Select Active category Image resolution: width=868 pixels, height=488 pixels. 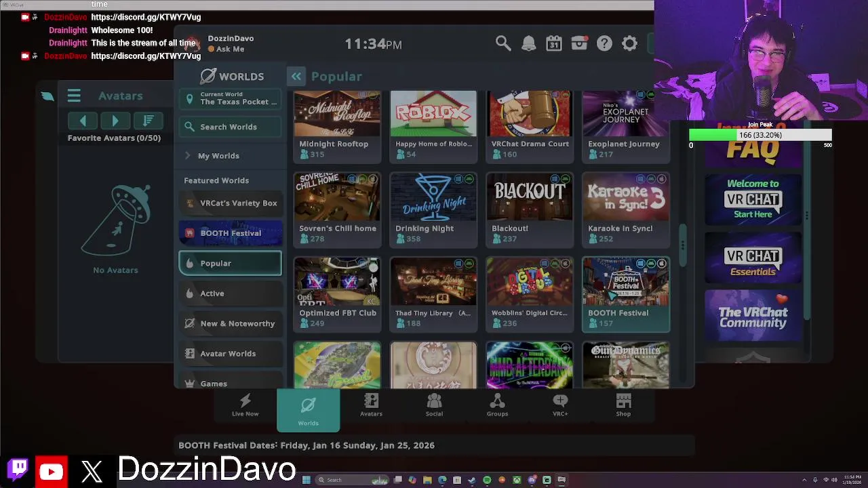231,293
